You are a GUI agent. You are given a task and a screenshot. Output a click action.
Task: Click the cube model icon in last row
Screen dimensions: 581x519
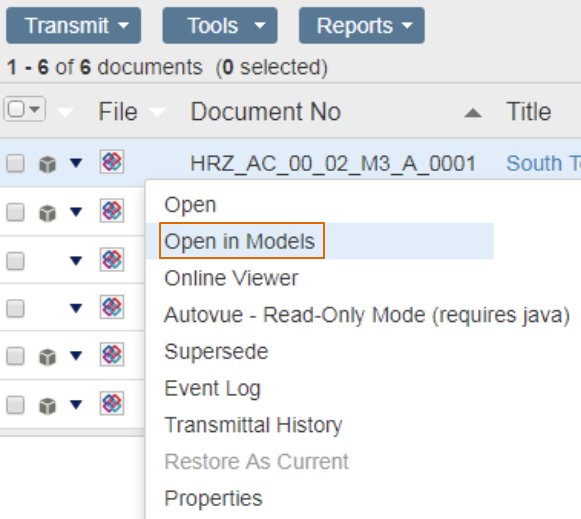click(47, 406)
